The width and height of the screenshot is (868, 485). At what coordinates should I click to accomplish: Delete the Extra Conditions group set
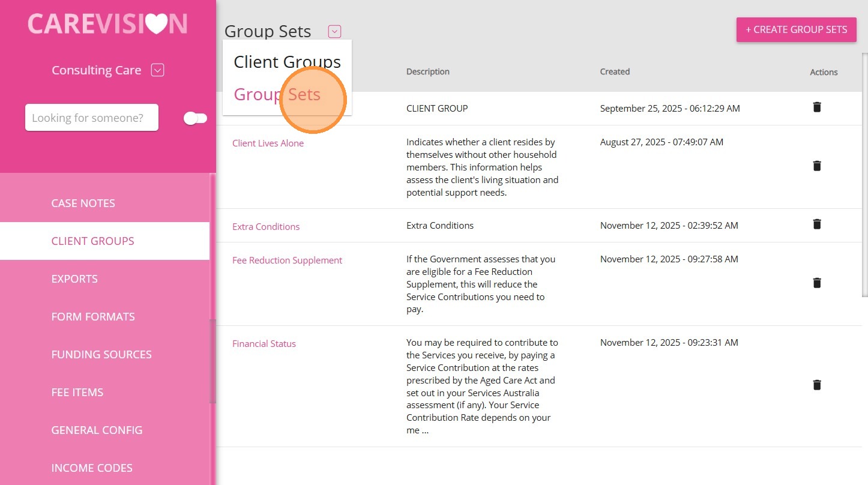[x=816, y=224]
